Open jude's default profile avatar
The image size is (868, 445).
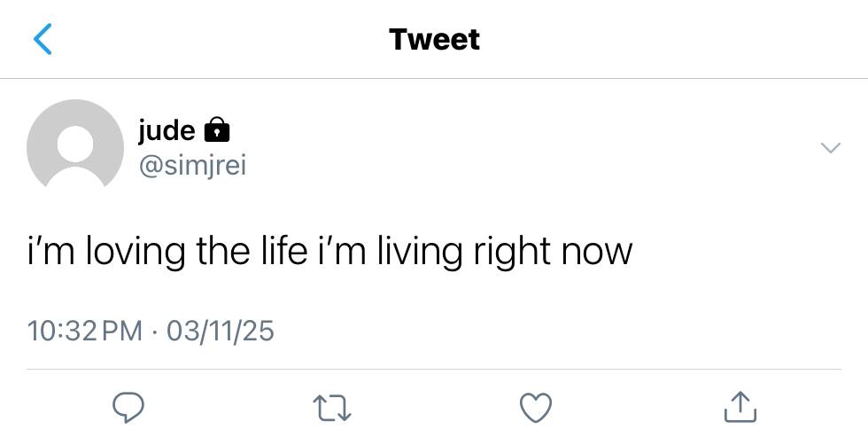(75, 146)
